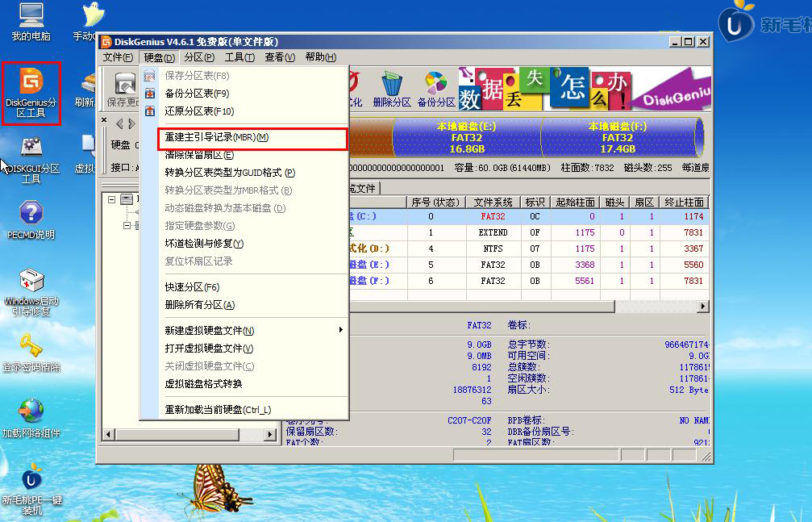Click 删除分区 toolbar icon
The height and width of the screenshot is (522, 812).
[392, 89]
